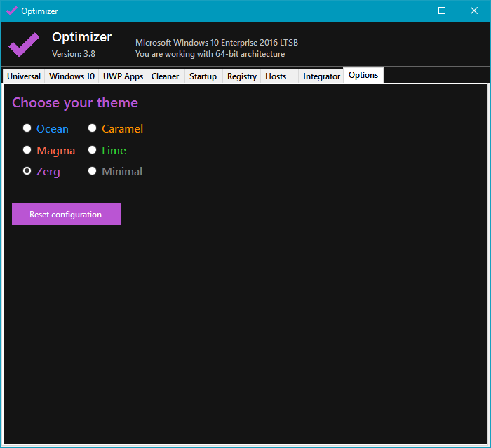Image resolution: width=491 pixels, height=448 pixels.
Task: Enable the Lime theme option
Action: click(x=93, y=150)
